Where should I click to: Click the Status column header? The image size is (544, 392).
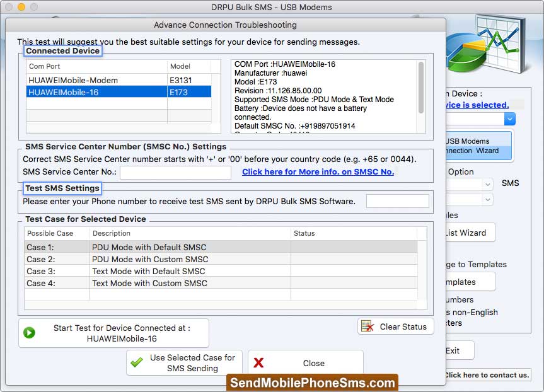point(354,233)
